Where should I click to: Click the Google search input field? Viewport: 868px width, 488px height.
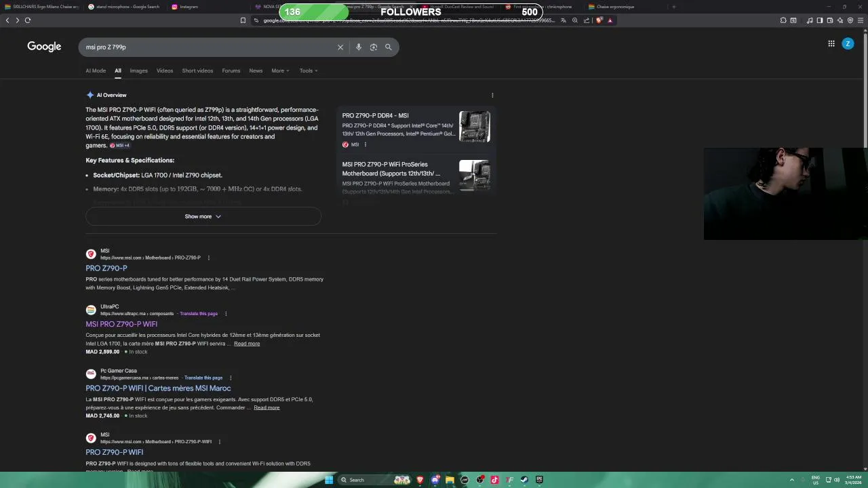click(x=209, y=47)
